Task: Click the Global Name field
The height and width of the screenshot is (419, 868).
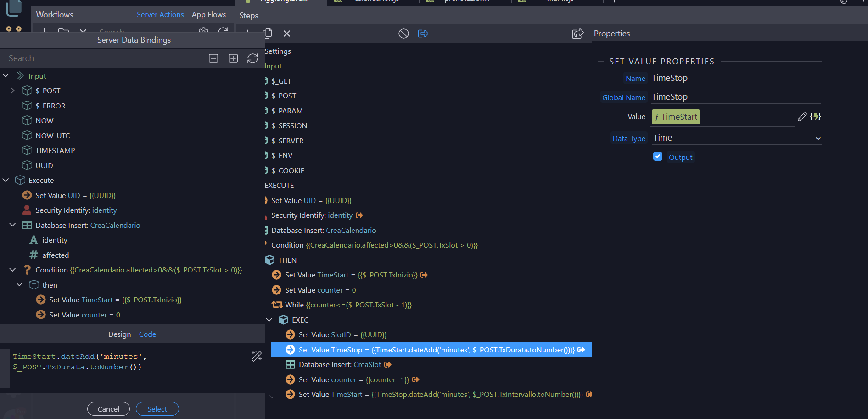Action: point(736,97)
